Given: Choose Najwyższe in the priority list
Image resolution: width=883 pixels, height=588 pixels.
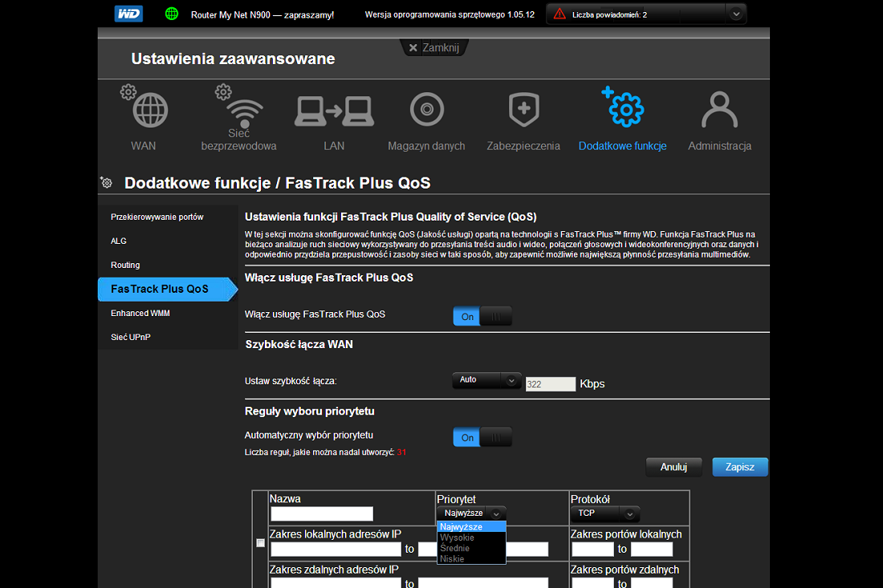Looking at the screenshot, I should point(471,527).
